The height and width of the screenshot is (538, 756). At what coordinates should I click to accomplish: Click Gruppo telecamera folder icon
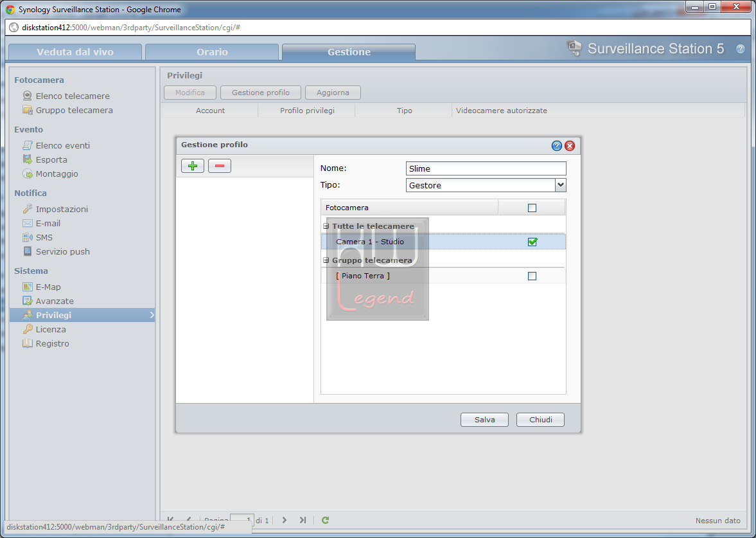pyautogui.click(x=28, y=109)
